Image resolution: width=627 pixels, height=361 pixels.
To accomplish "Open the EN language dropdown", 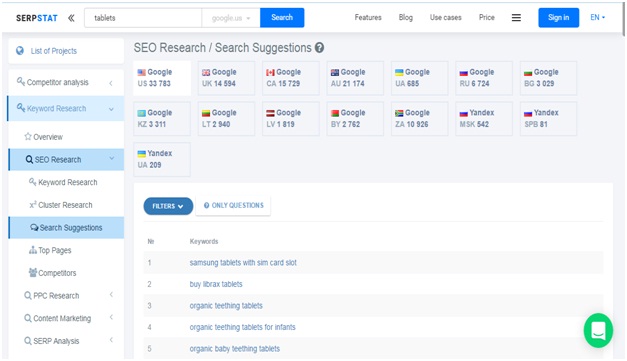I will (x=597, y=18).
